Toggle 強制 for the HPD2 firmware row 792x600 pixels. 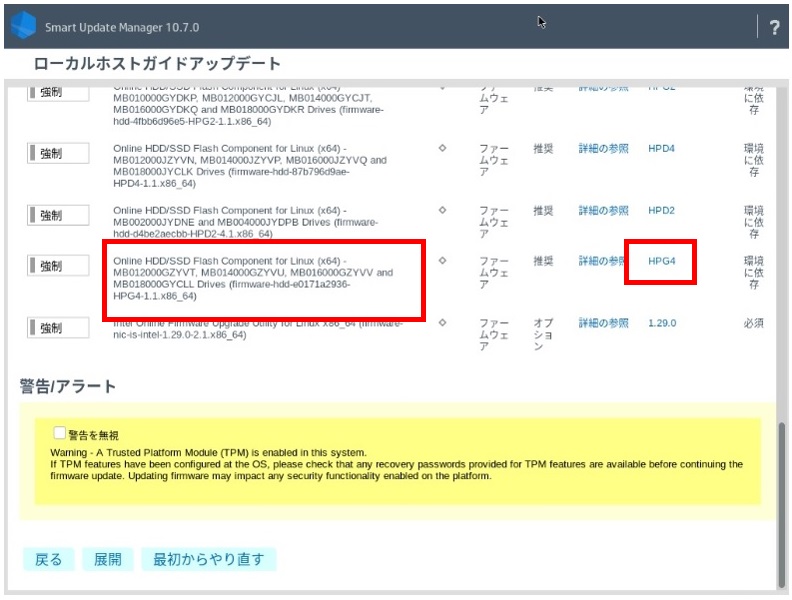pos(58,215)
